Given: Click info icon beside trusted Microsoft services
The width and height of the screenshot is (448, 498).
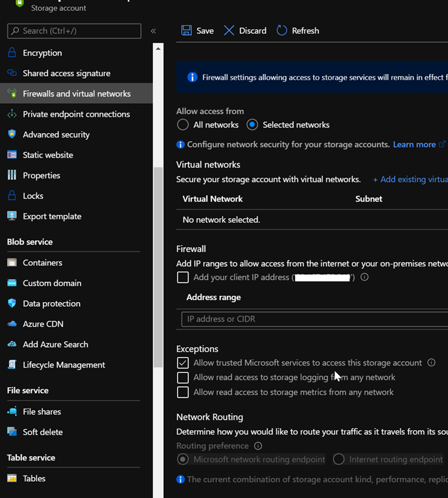Looking at the screenshot, I should pyautogui.click(x=431, y=363).
